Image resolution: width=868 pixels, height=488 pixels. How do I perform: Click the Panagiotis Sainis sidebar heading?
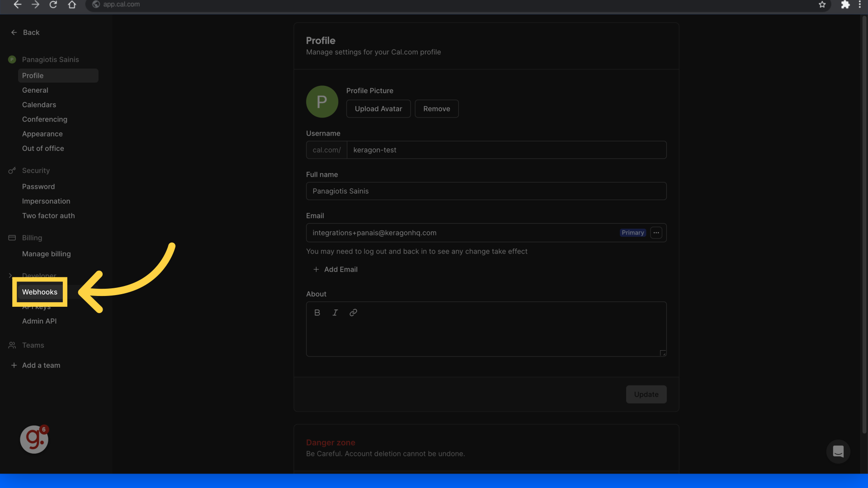coord(51,60)
